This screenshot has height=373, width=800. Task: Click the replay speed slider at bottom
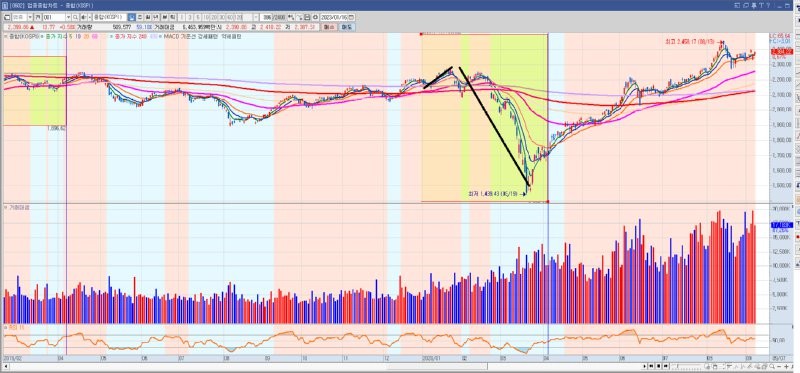pyautogui.click(x=686, y=366)
